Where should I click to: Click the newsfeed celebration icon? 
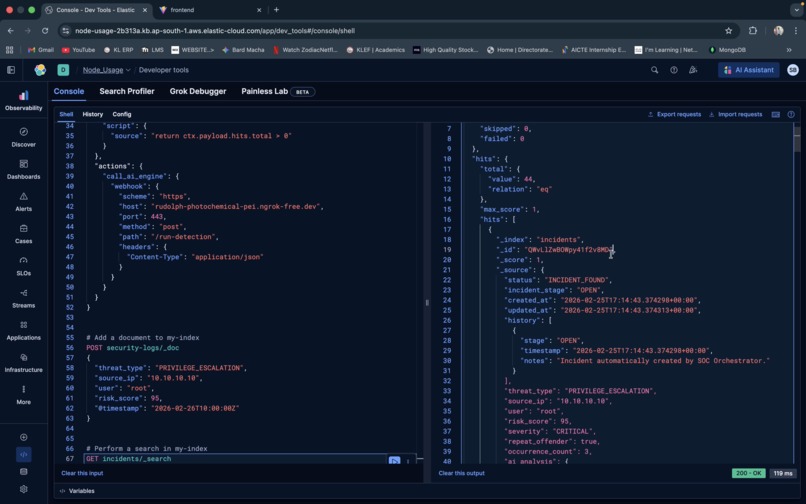(x=693, y=70)
